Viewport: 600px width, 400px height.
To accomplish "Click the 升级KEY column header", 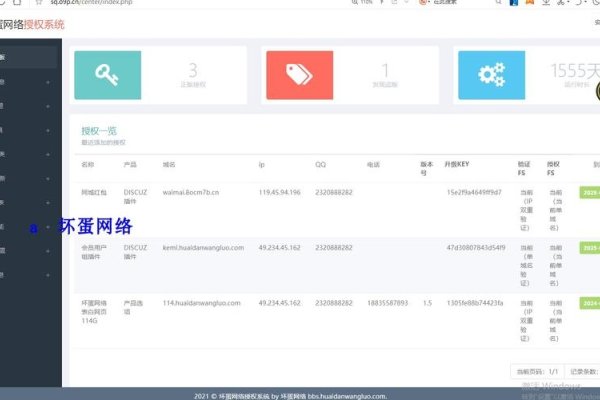I will 457,164.
